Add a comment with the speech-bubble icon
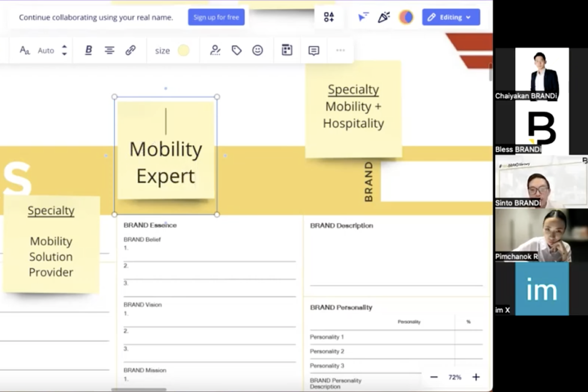The image size is (588, 392). click(314, 51)
